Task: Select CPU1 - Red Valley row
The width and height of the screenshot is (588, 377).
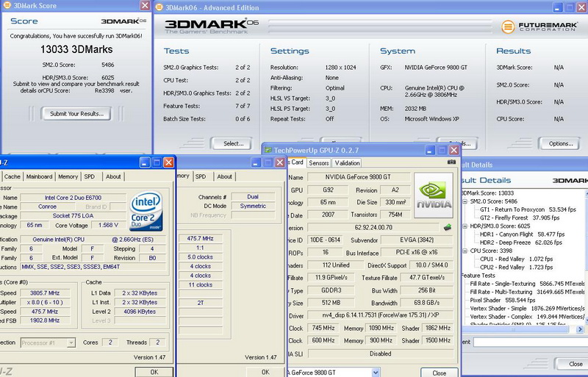Action: 516,259
